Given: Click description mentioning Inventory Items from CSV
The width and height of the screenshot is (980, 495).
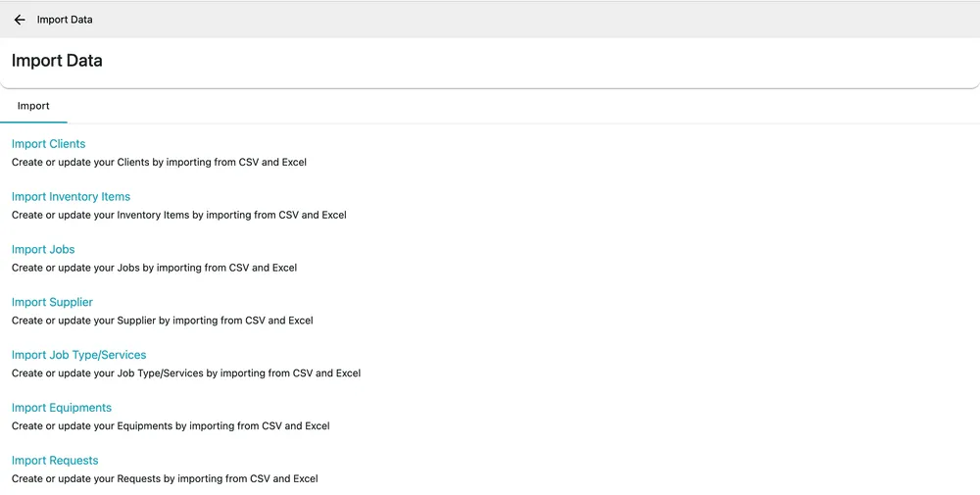Looking at the screenshot, I should point(178,215).
